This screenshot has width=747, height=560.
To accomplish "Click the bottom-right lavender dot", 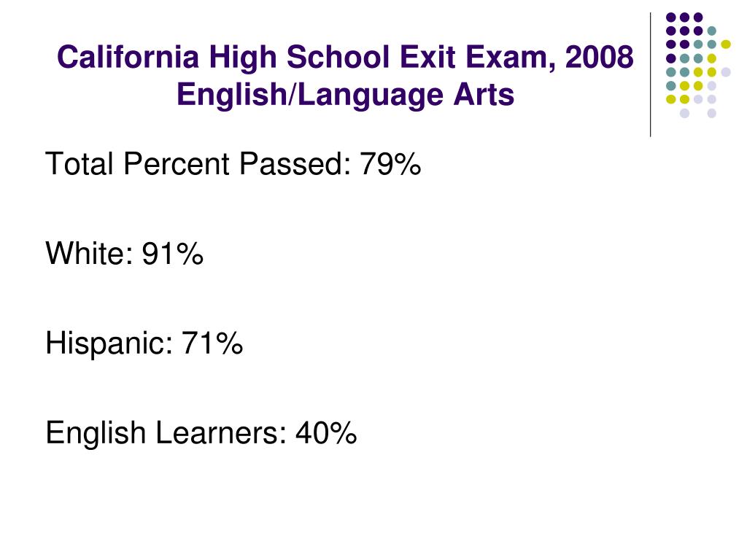I will 712,113.
